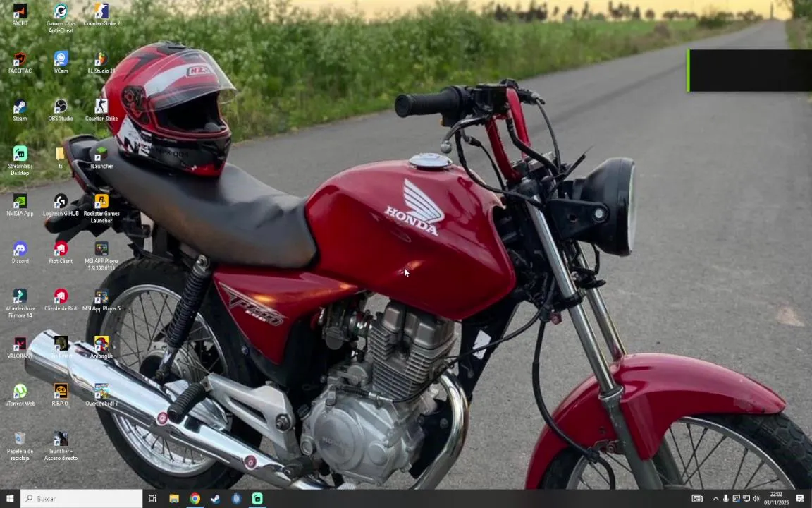Switch to Google Chrome in the taskbar
Viewport: 812px width, 508px height.
tap(195, 499)
